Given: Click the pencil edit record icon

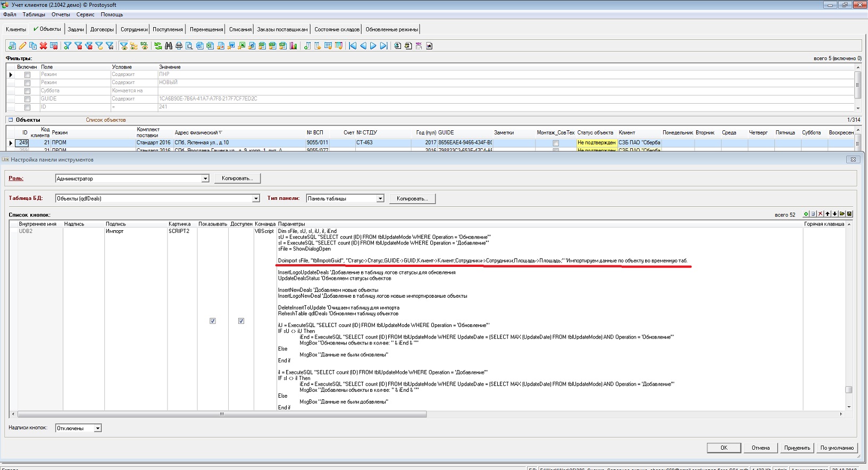Looking at the screenshot, I should pos(22,46).
